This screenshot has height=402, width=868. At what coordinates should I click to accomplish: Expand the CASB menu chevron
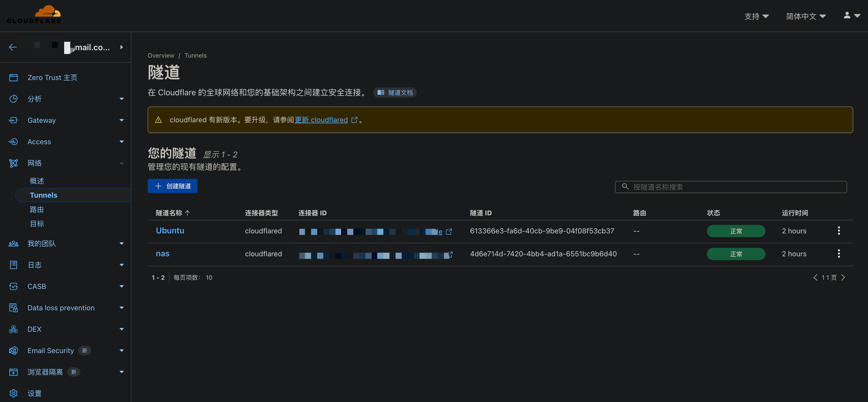[122, 286]
